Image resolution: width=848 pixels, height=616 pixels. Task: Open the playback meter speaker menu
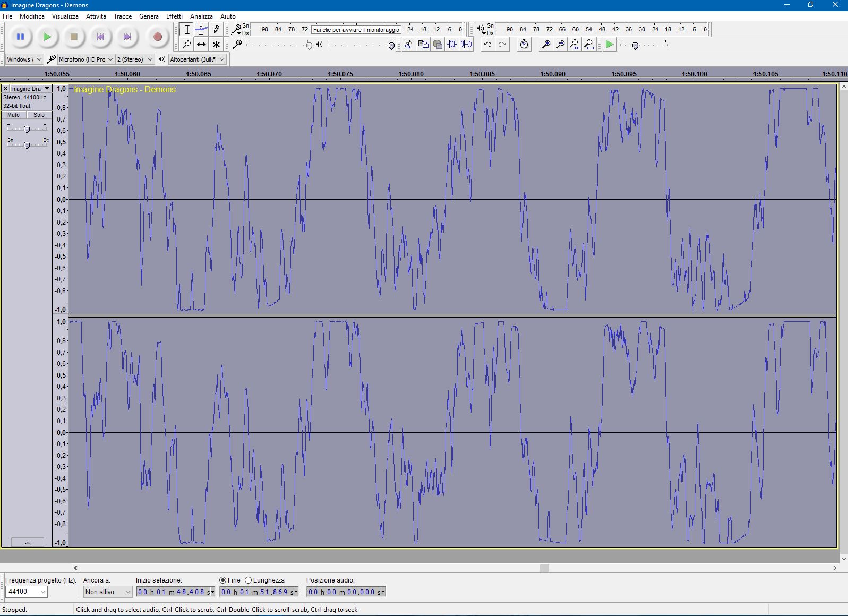pyautogui.click(x=481, y=30)
